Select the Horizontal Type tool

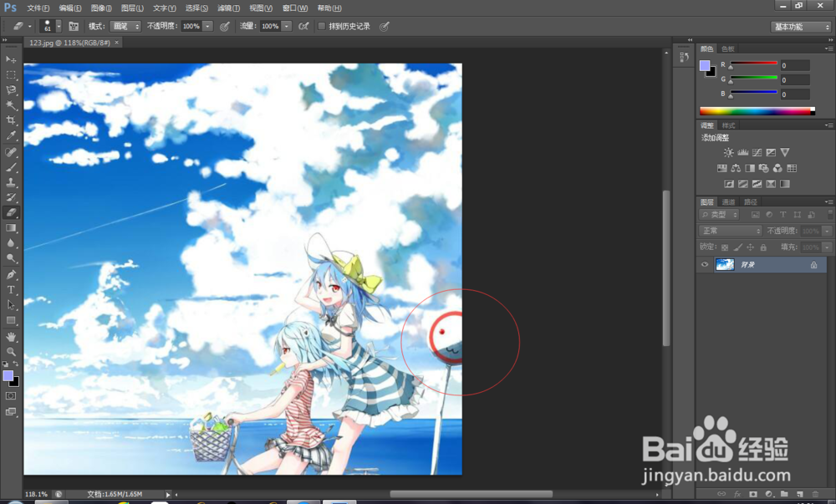click(x=11, y=290)
